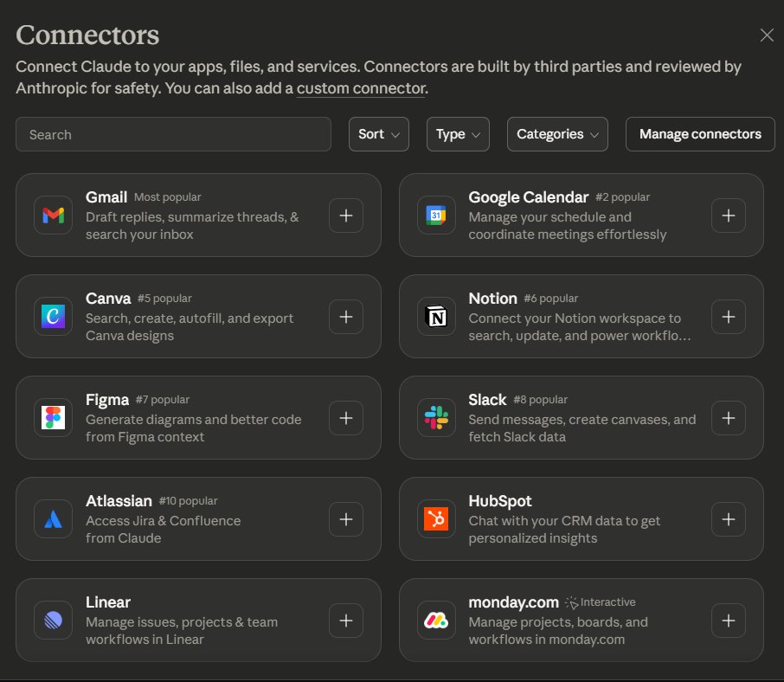The image size is (784, 682).
Task: Open the custom connector link
Action: [x=361, y=88]
